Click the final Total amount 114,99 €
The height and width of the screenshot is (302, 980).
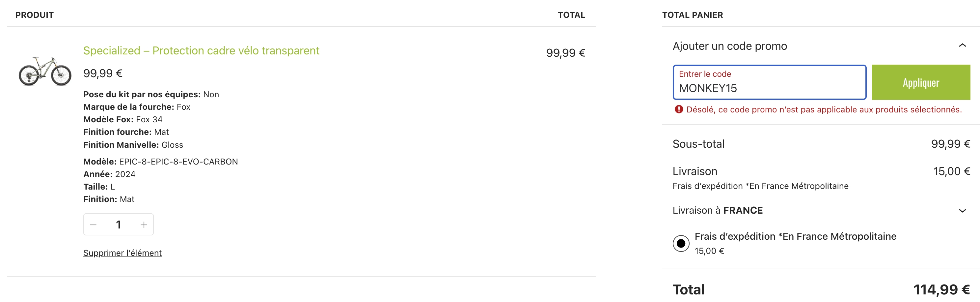tap(941, 290)
